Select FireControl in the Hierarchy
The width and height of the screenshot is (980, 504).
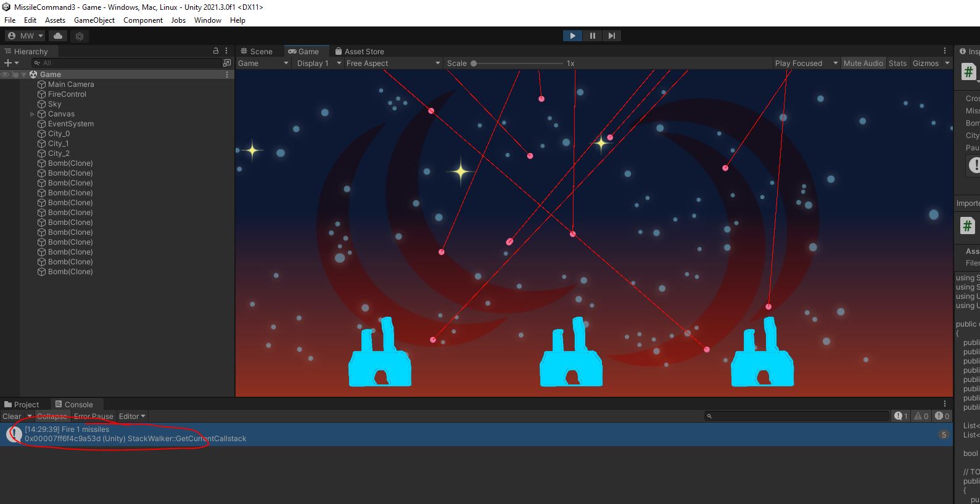point(67,94)
